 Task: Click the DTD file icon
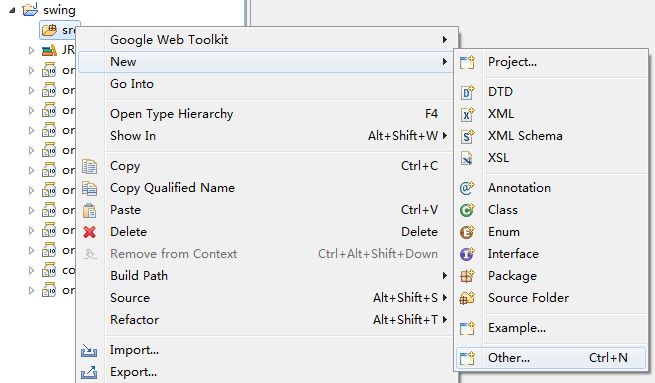[467, 92]
